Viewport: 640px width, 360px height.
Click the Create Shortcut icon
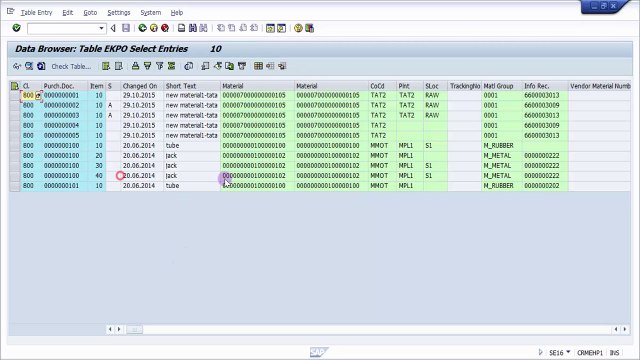point(282,28)
